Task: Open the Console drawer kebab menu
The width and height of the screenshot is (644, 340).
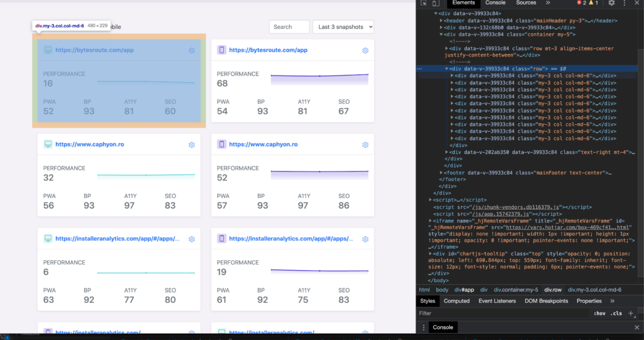Action: click(423, 327)
